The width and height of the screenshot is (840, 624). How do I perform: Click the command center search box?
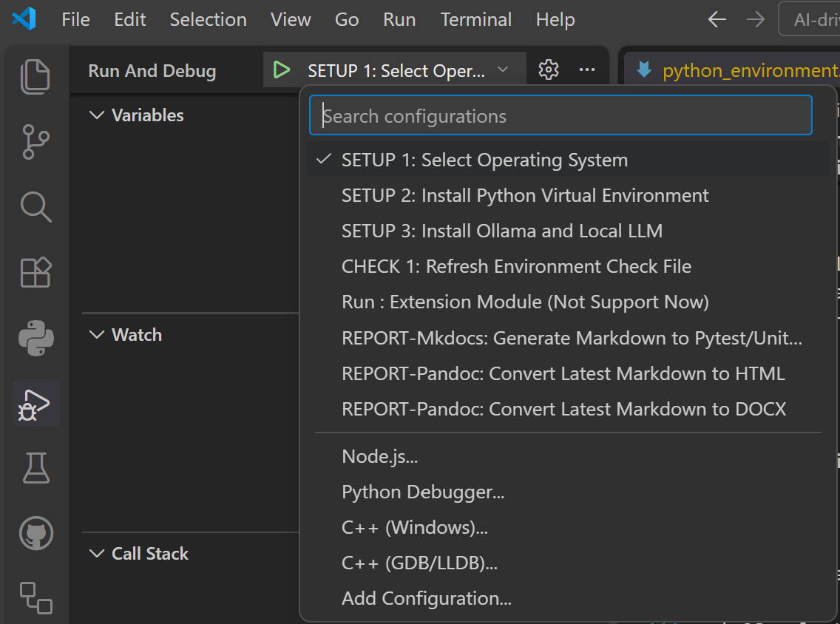pos(810,19)
